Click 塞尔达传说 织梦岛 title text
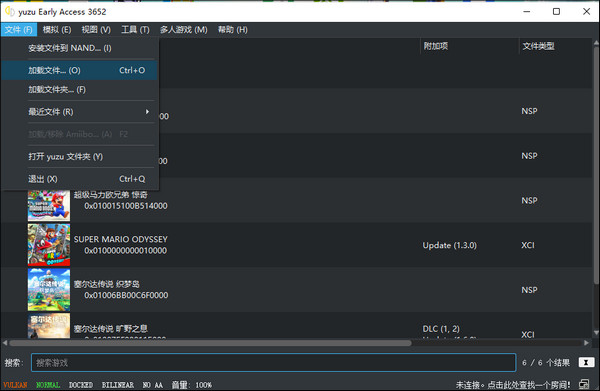The image size is (600, 391). (x=107, y=284)
